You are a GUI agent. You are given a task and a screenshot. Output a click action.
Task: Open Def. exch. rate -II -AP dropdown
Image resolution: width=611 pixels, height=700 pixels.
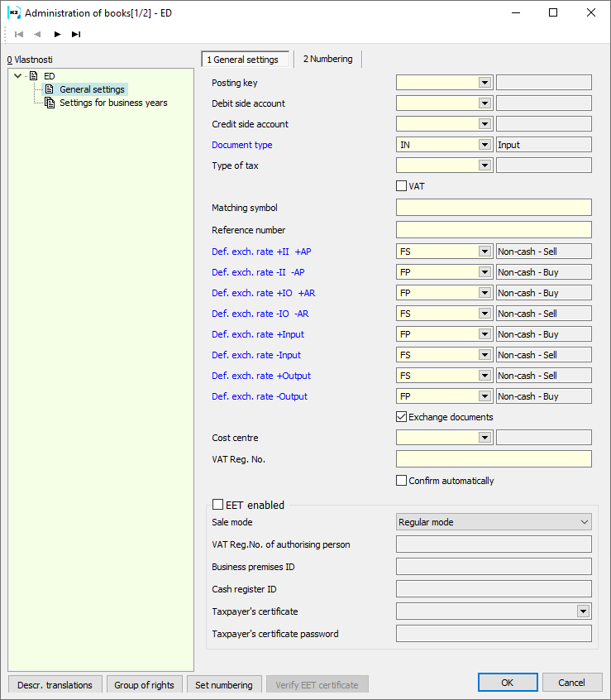pyautogui.click(x=485, y=272)
